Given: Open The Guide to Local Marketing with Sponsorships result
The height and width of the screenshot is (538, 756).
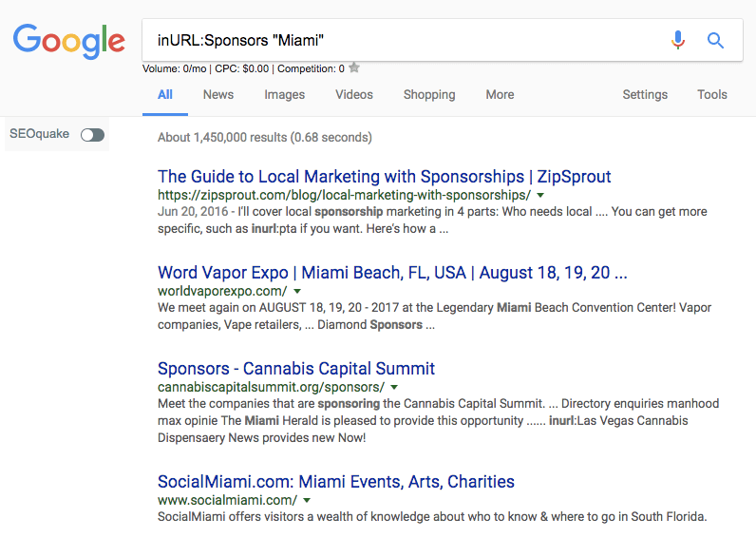Looking at the screenshot, I should tap(385, 177).
